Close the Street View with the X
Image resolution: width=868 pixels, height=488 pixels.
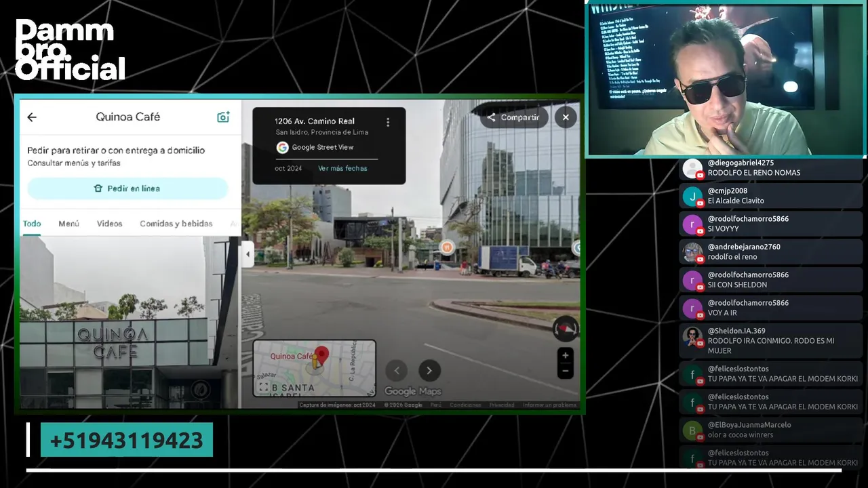(566, 117)
